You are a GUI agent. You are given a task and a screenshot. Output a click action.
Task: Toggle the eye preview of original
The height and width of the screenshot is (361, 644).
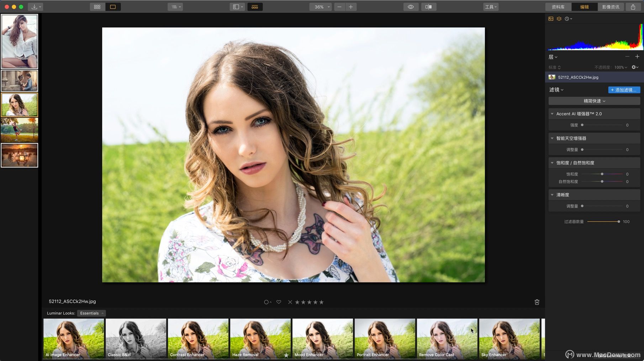411,7
